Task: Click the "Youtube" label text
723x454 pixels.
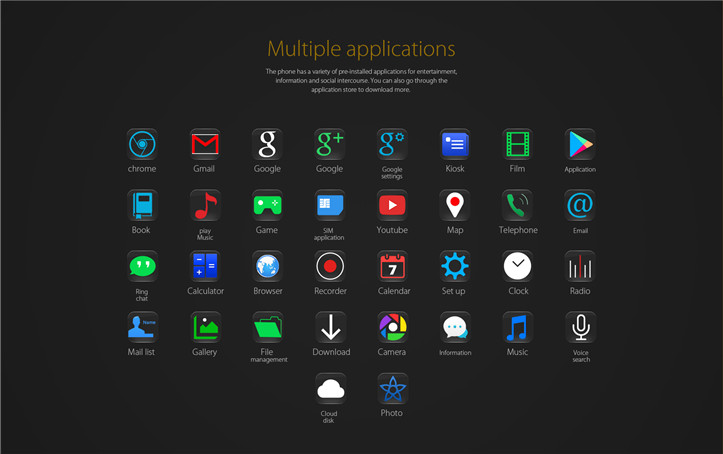Action: click(392, 230)
